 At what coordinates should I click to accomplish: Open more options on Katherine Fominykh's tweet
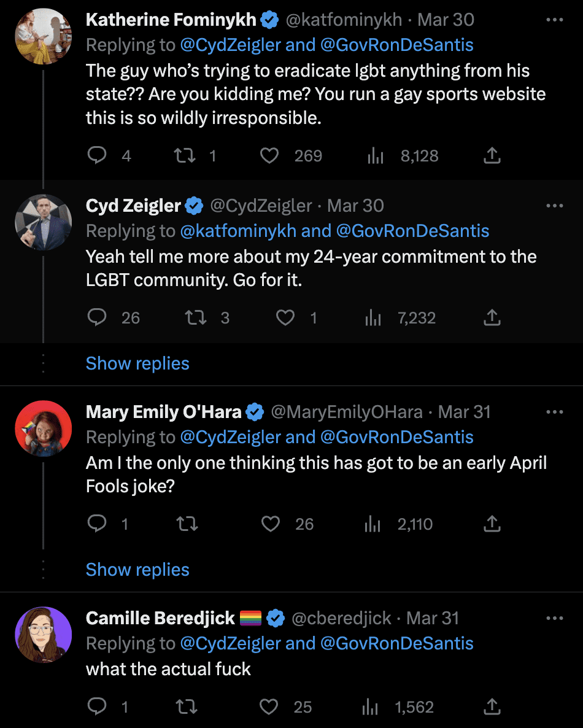(x=554, y=20)
